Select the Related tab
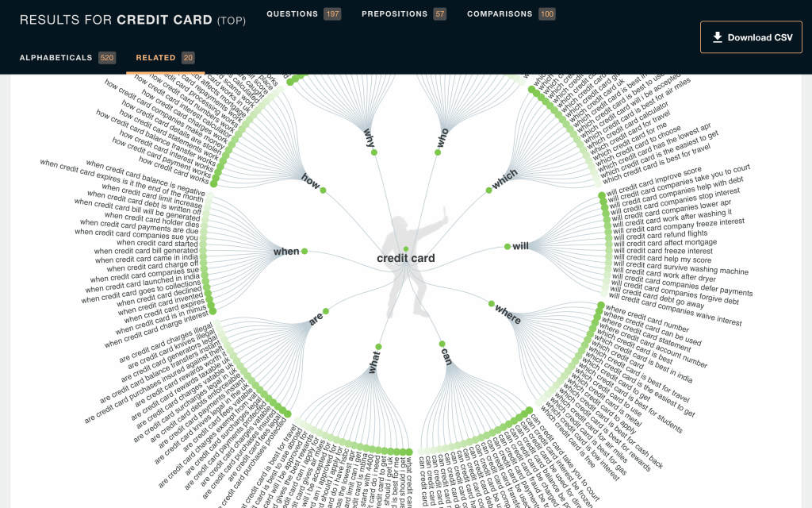 click(165, 57)
